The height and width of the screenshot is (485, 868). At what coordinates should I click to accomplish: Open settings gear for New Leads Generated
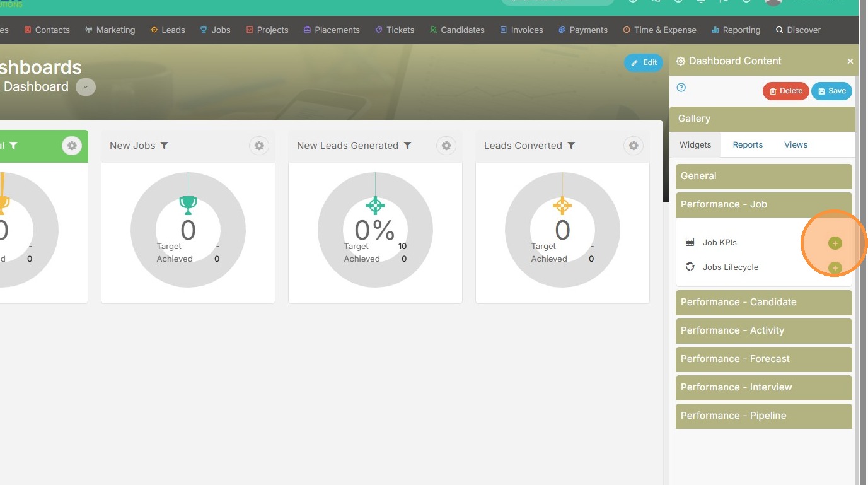tap(446, 146)
